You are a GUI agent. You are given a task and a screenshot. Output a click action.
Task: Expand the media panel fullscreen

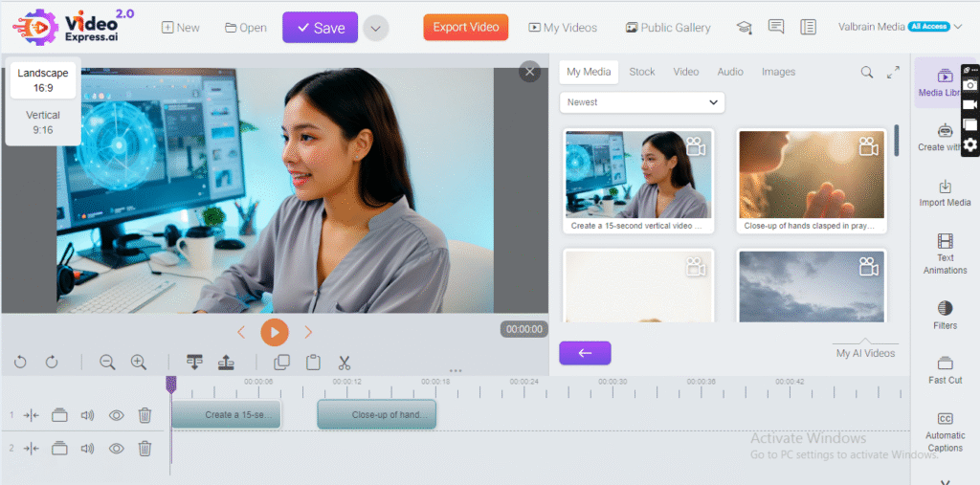(893, 72)
